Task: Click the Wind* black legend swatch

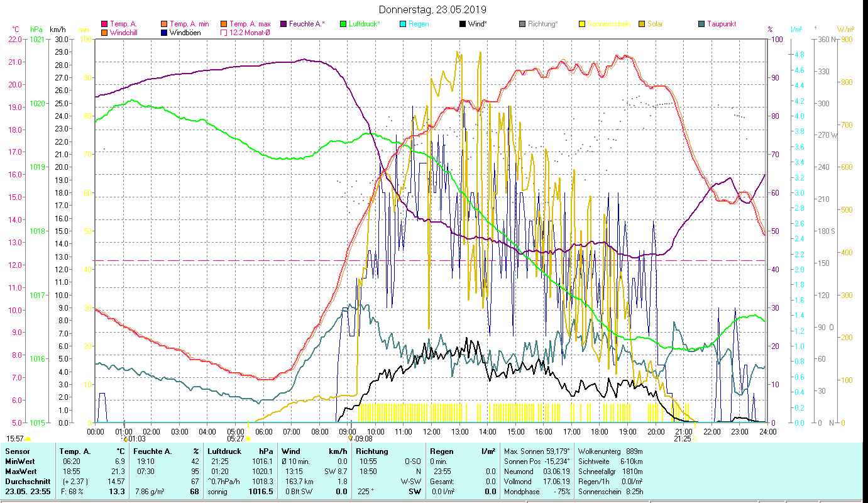Action: coord(463,24)
